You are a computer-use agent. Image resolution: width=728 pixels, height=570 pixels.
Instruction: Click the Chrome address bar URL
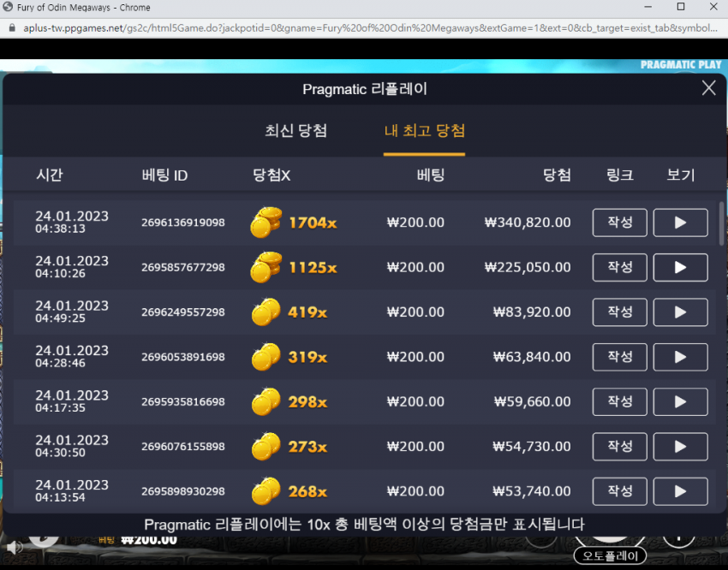pos(370,28)
